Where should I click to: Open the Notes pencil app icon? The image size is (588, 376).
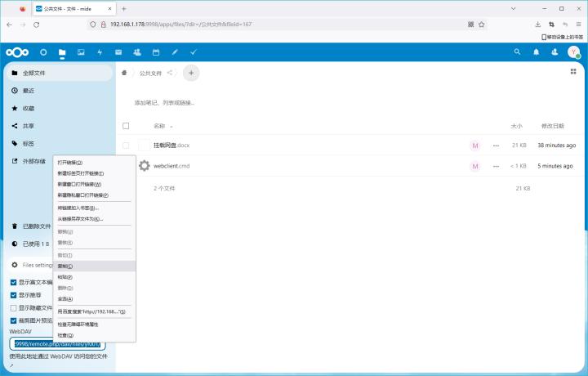[175, 52]
